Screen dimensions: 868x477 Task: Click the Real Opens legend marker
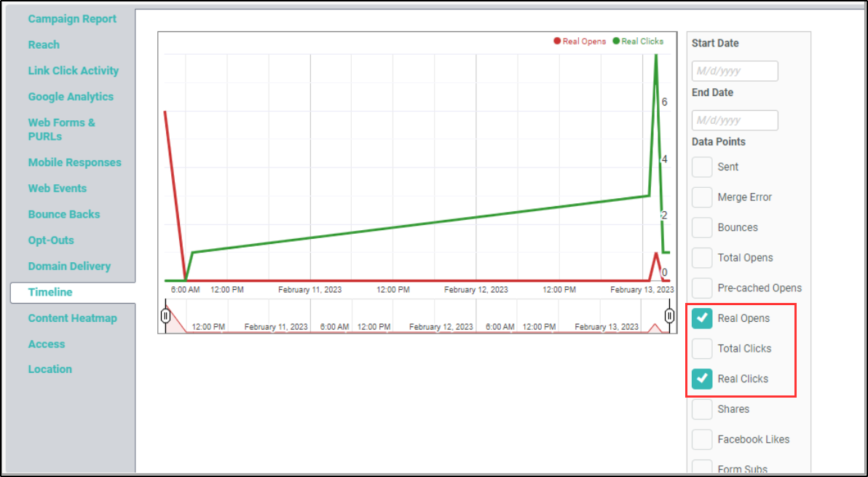(x=558, y=42)
